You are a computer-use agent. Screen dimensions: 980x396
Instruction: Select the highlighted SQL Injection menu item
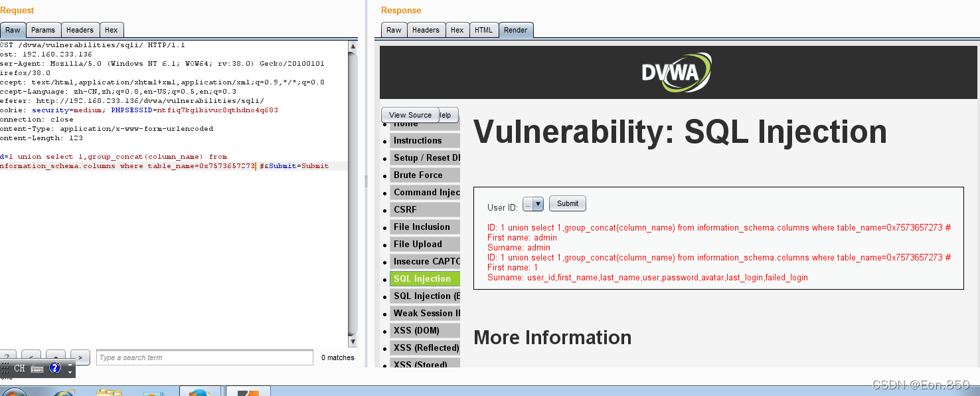pos(425,278)
